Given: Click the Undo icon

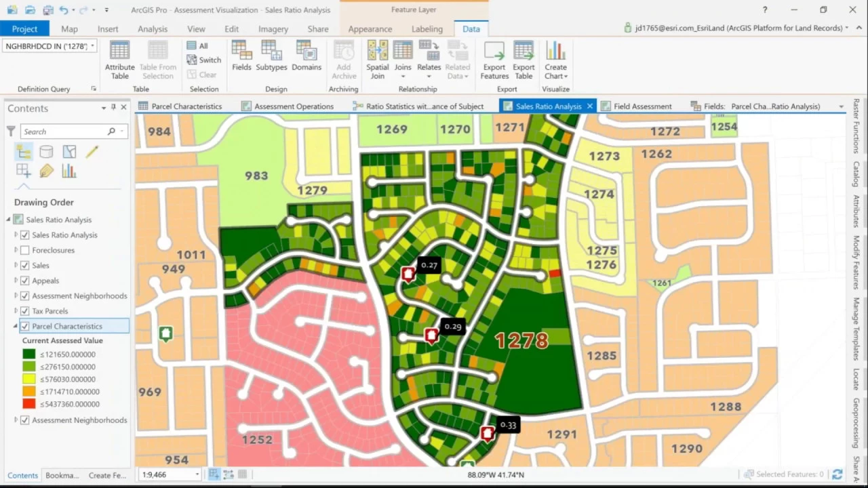Looking at the screenshot, I should click(63, 10).
